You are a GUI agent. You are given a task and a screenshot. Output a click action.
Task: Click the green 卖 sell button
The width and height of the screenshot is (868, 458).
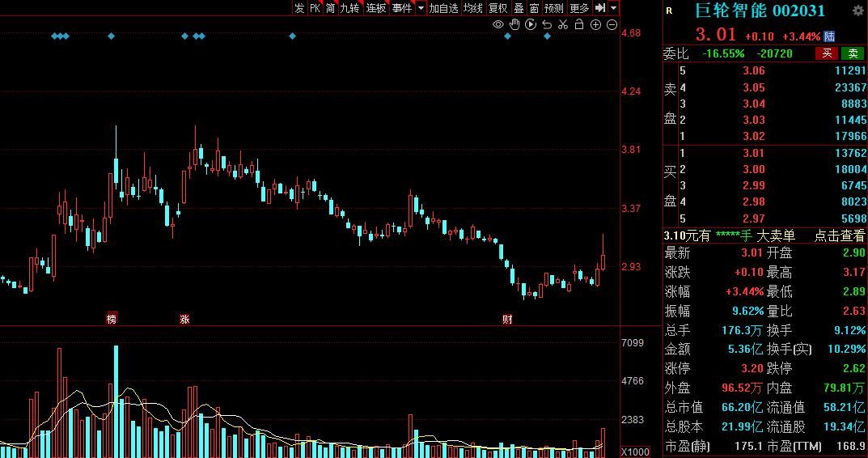[853, 53]
